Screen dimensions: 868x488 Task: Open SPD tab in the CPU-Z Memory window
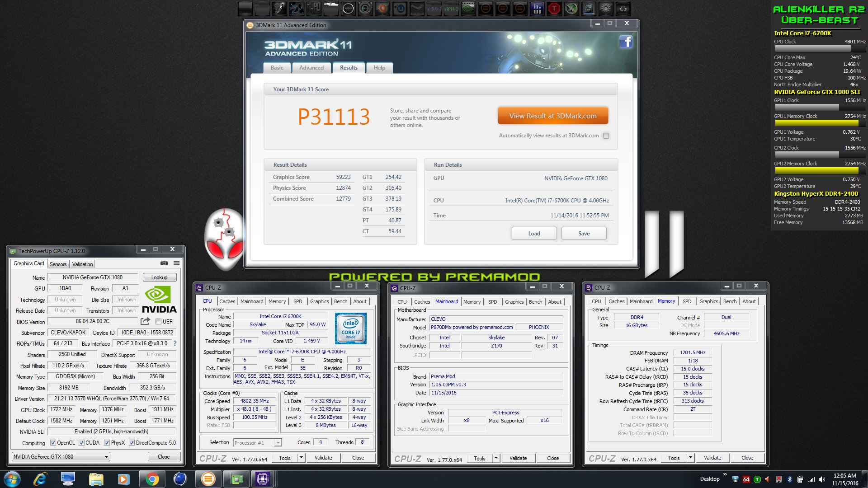tap(687, 301)
